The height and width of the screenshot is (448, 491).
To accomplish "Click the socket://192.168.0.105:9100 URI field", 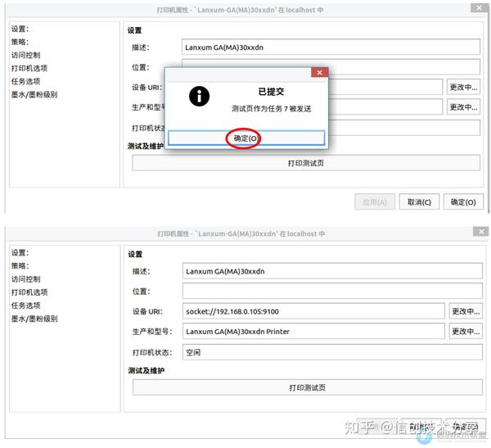I will [x=313, y=311].
